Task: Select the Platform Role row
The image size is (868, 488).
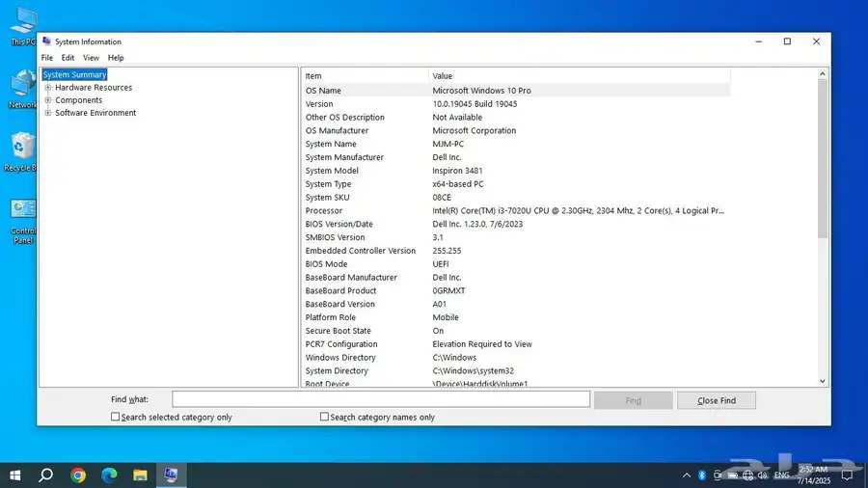Action: [516, 317]
